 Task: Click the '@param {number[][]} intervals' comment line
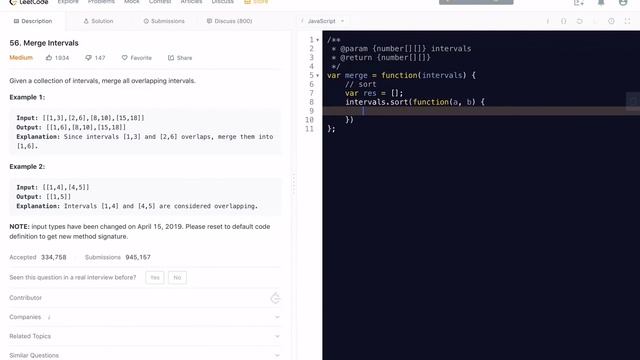coord(401,49)
